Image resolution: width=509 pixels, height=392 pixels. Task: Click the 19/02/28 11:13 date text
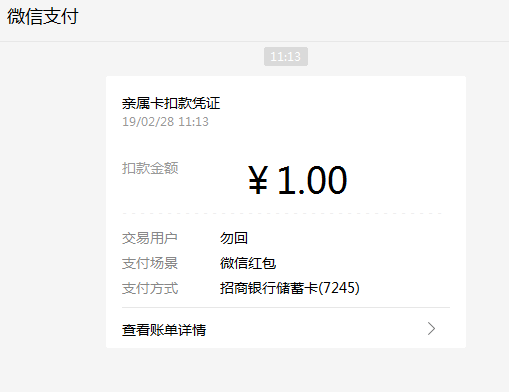(165, 122)
